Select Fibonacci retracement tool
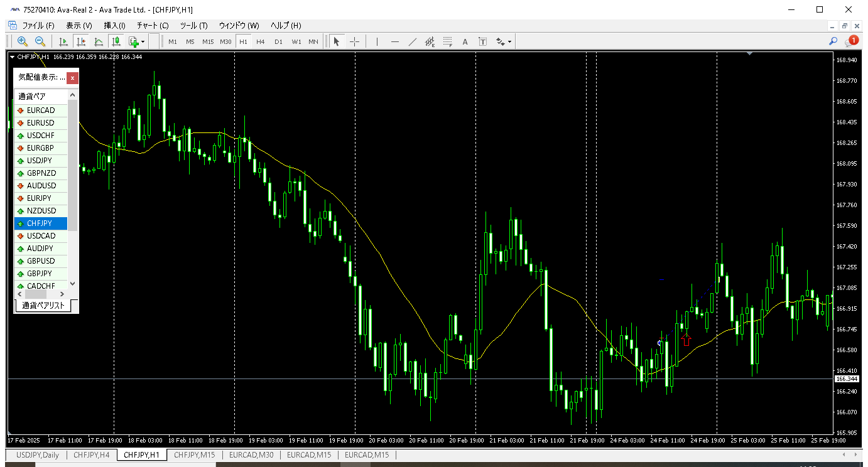Image resolution: width=868 pixels, height=467 pixels. pyautogui.click(x=447, y=41)
